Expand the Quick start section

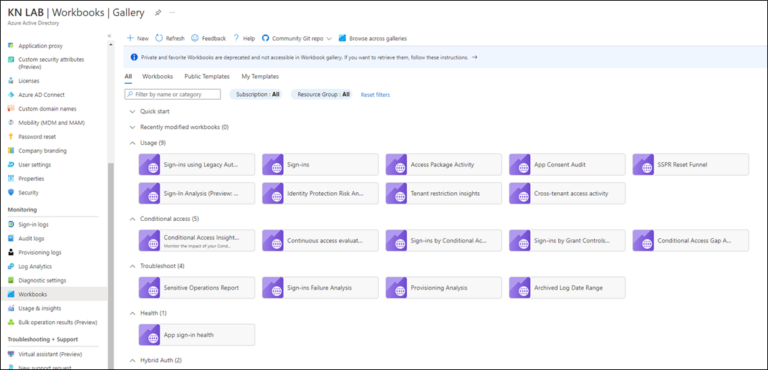[x=132, y=112]
